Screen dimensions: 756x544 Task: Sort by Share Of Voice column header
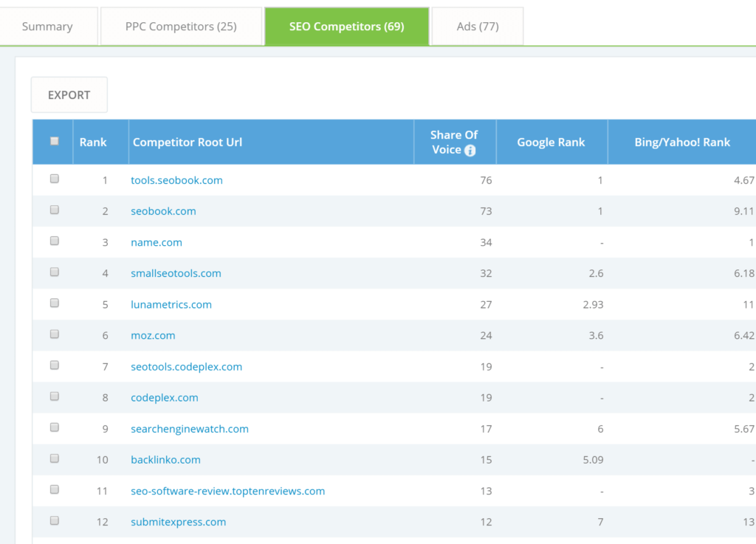[454, 142]
